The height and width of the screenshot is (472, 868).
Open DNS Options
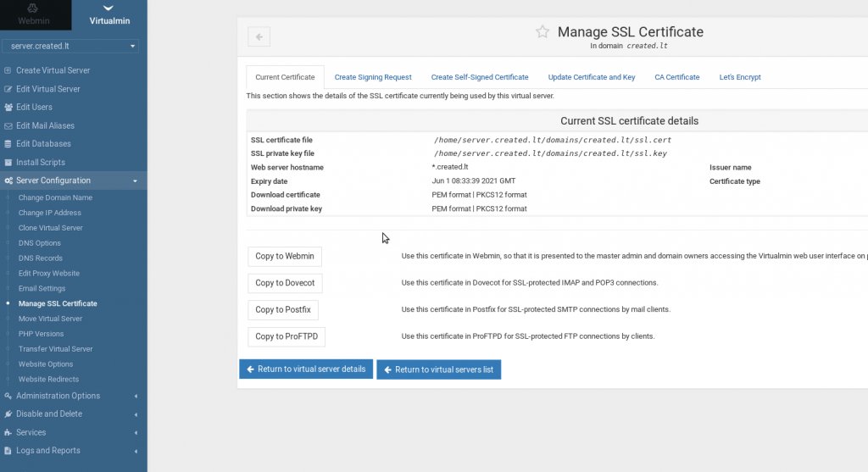[39, 243]
